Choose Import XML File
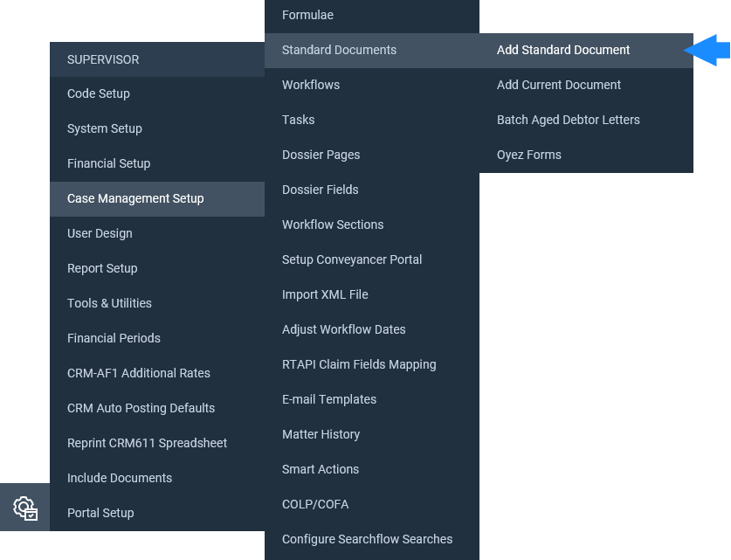This screenshot has width=731, height=560. click(371, 294)
